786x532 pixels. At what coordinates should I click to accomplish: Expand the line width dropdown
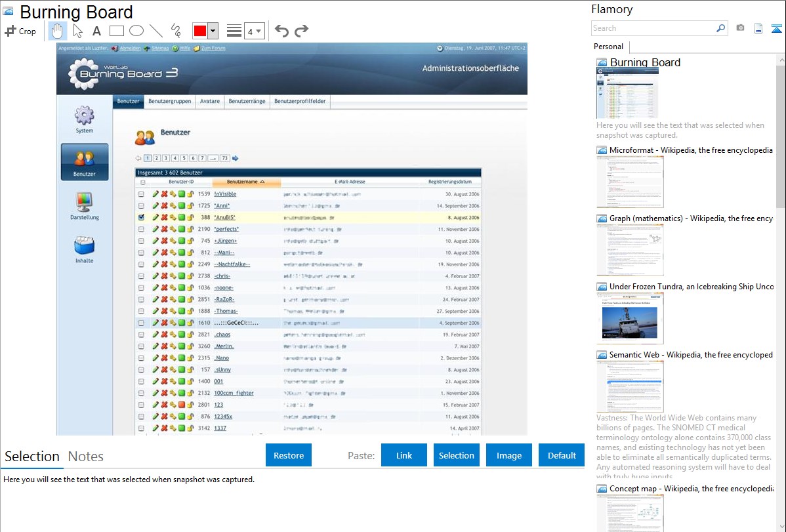click(254, 31)
